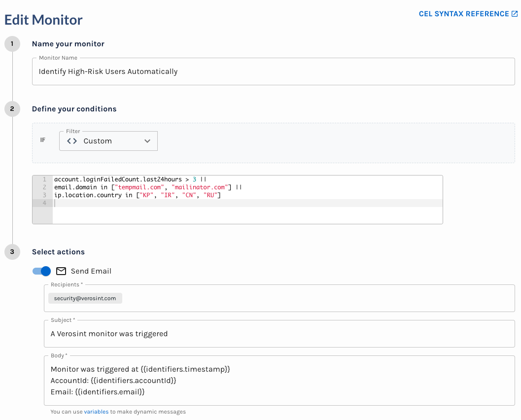Click the "Name your monitor" step title
Image resolution: width=521 pixels, height=420 pixels.
pyautogui.click(x=68, y=44)
